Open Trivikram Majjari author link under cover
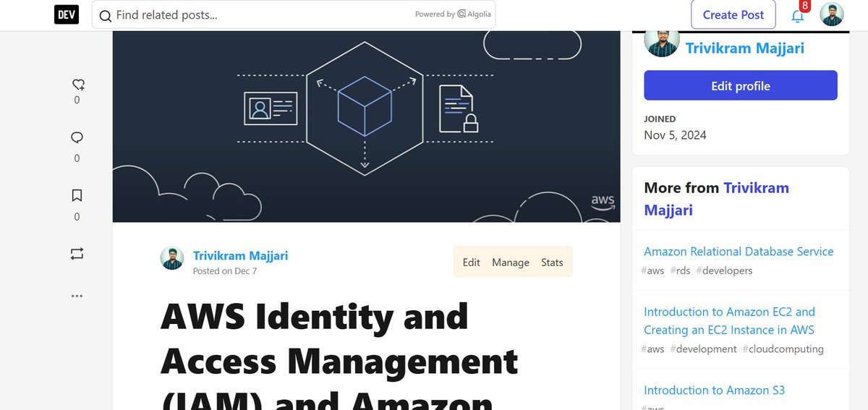The height and width of the screenshot is (410, 868). click(x=241, y=256)
